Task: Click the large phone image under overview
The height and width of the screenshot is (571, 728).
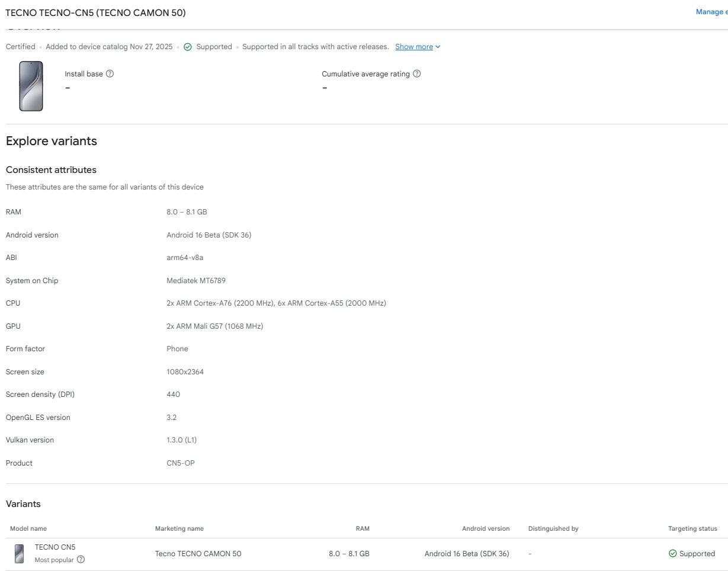Action: [31, 86]
